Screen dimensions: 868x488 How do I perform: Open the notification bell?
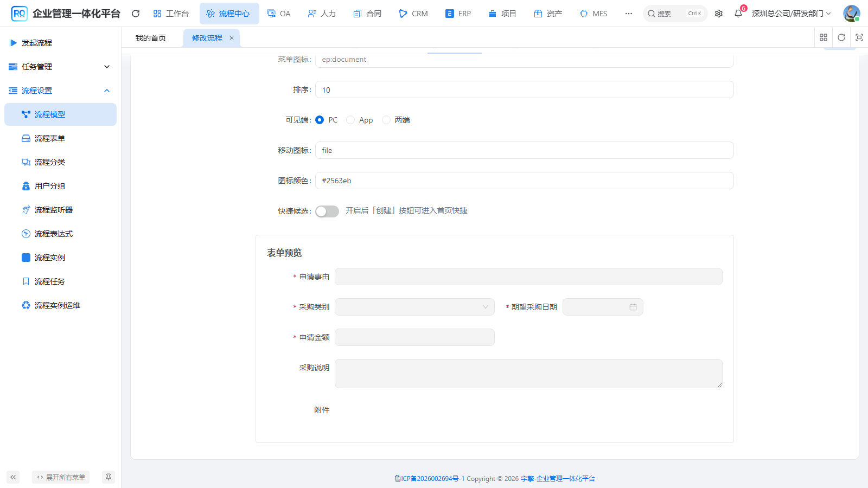pos(738,14)
